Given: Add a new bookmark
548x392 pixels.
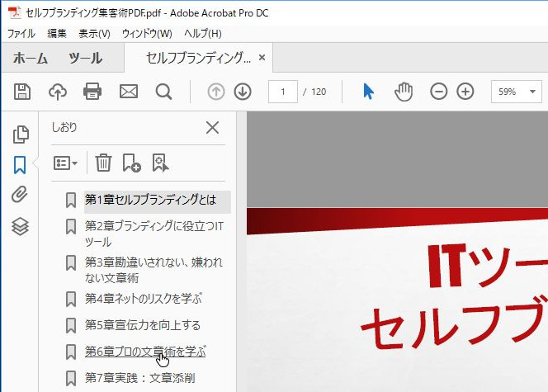Looking at the screenshot, I should click(x=131, y=163).
